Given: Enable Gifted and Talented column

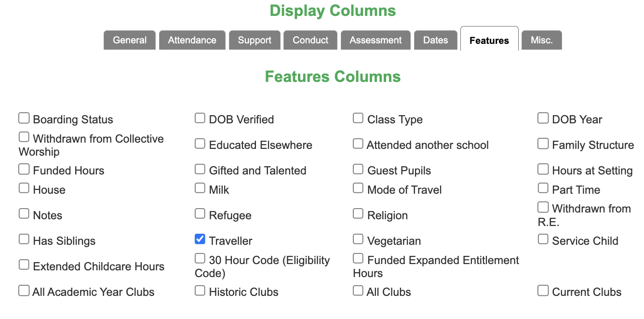Looking at the screenshot, I should pos(200,169).
